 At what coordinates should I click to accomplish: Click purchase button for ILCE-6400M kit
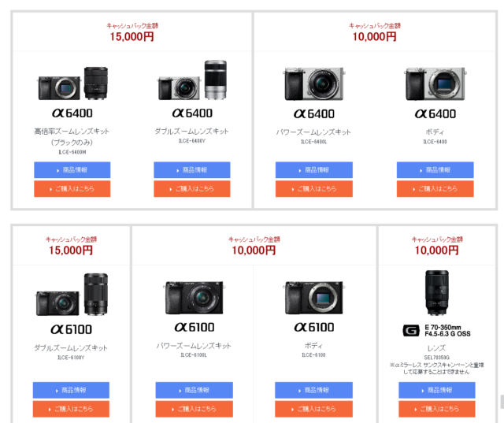pos(72,189)
